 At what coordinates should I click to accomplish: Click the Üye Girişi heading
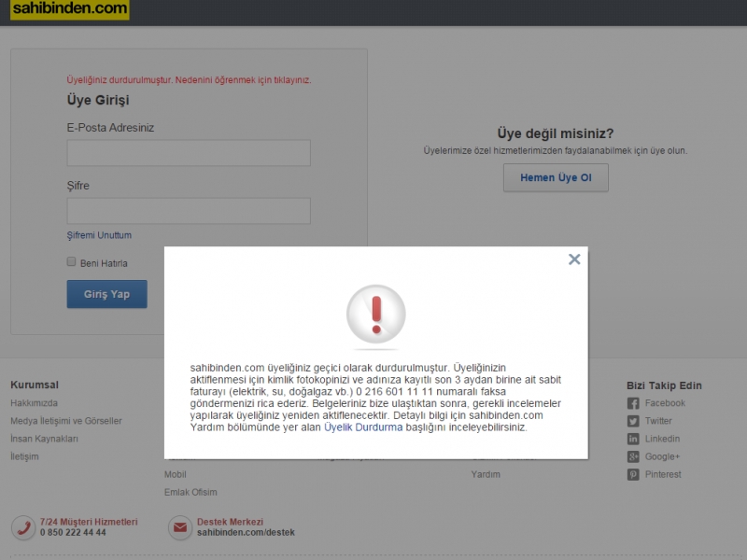(98, 100)
